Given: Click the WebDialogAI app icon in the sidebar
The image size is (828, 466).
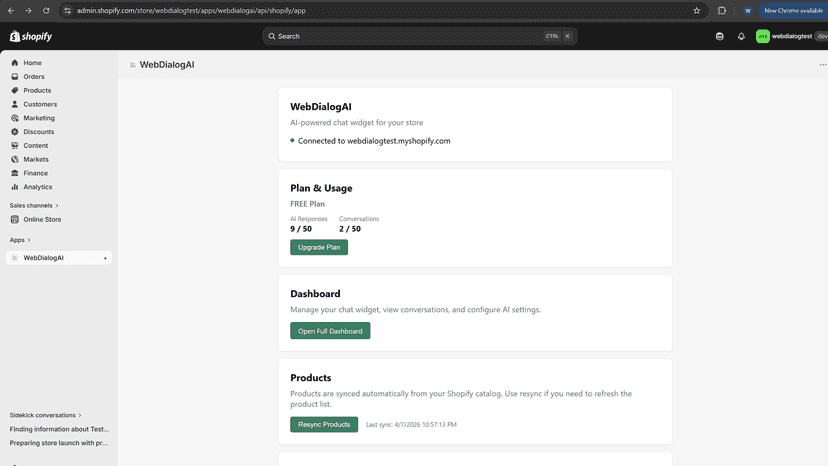Looking at the screenshot, I should (15, 258).
